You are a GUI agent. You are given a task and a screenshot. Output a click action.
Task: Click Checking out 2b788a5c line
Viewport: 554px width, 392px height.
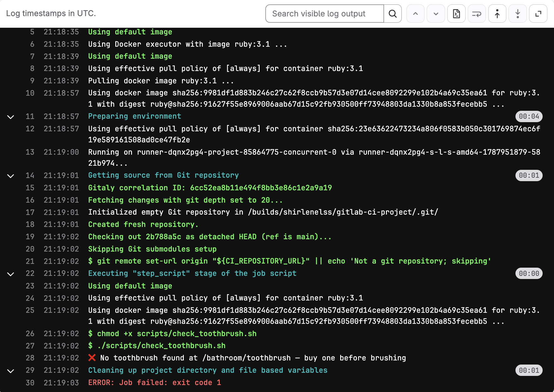(210, 237)
